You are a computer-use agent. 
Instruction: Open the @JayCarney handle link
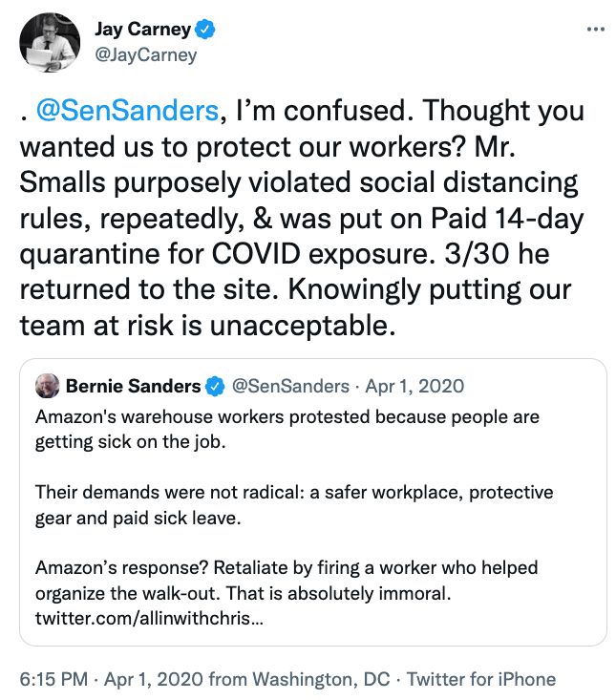click(145, 54)
